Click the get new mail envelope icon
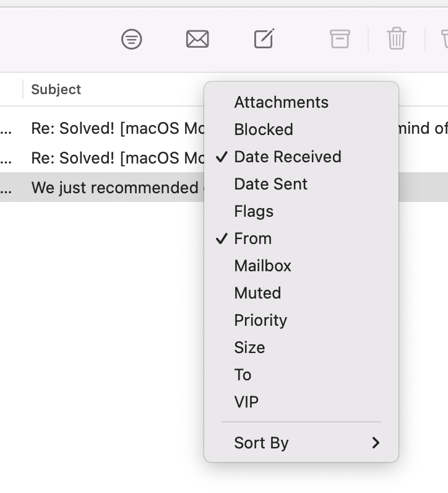Viewport: 448px width, 493px height. [197, 40]
